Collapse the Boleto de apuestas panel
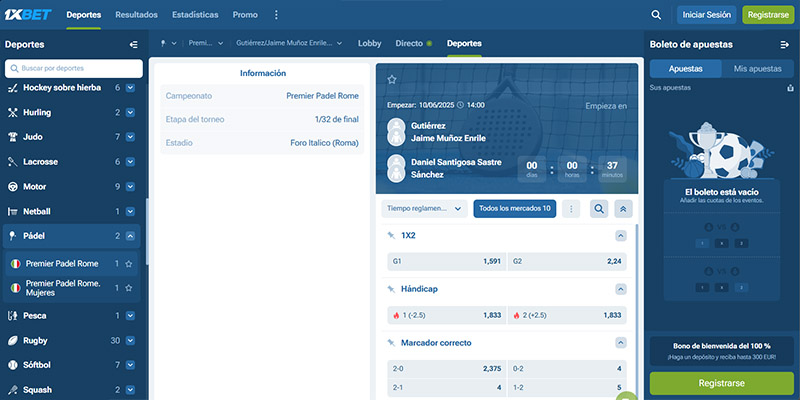This screenshot has width=800, height=400. point(785,45)
